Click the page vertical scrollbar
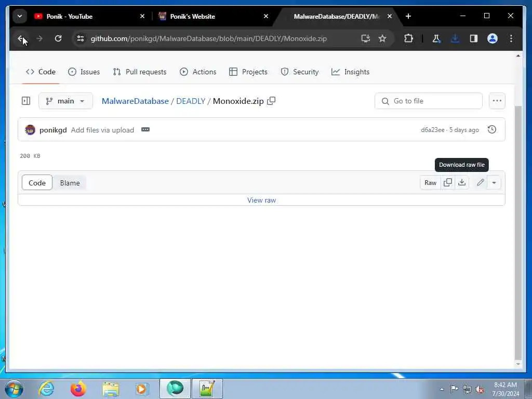 518,232
